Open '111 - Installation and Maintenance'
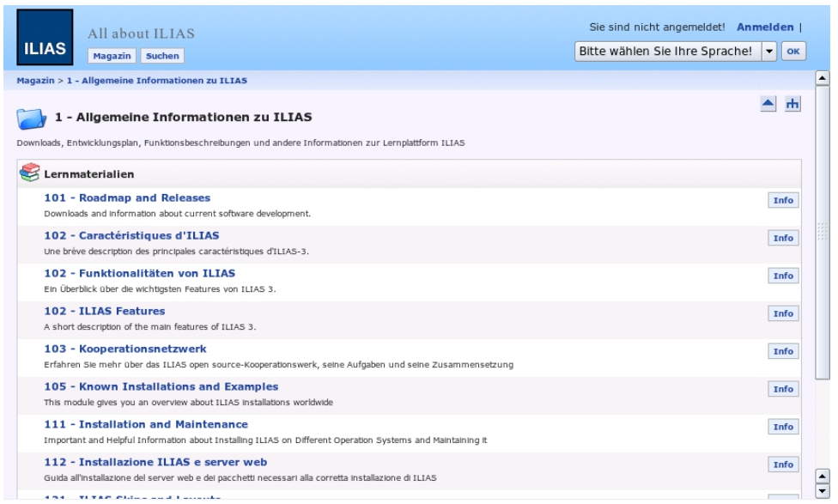 (146, 424)
